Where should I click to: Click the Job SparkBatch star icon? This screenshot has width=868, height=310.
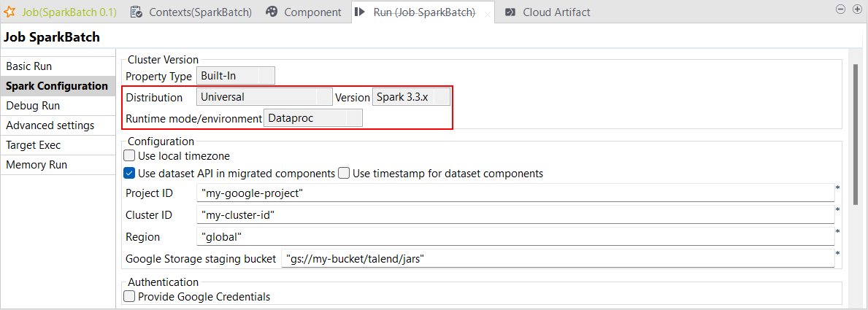10,12
